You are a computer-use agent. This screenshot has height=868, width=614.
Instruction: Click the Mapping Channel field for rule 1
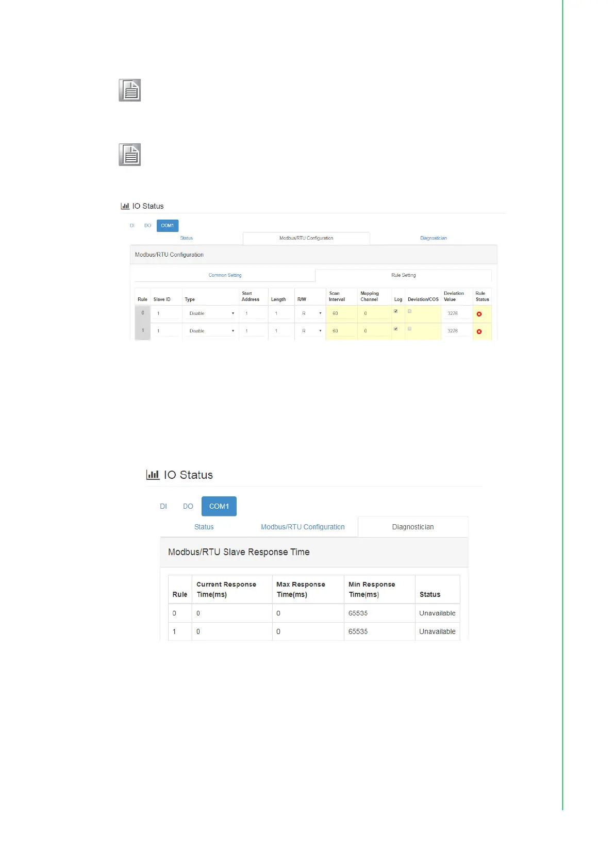coord(374,331)
